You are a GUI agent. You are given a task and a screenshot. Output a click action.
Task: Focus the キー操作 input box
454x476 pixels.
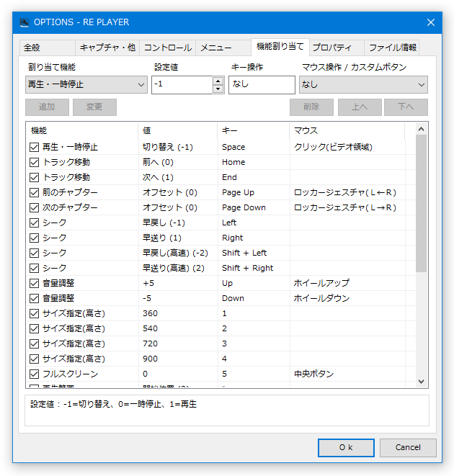click(x=262, y=85)
